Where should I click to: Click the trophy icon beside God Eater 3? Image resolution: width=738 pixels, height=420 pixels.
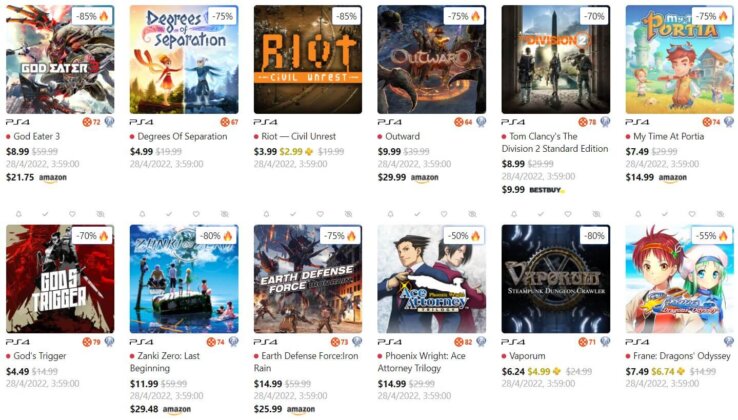[x=109, y=122]
